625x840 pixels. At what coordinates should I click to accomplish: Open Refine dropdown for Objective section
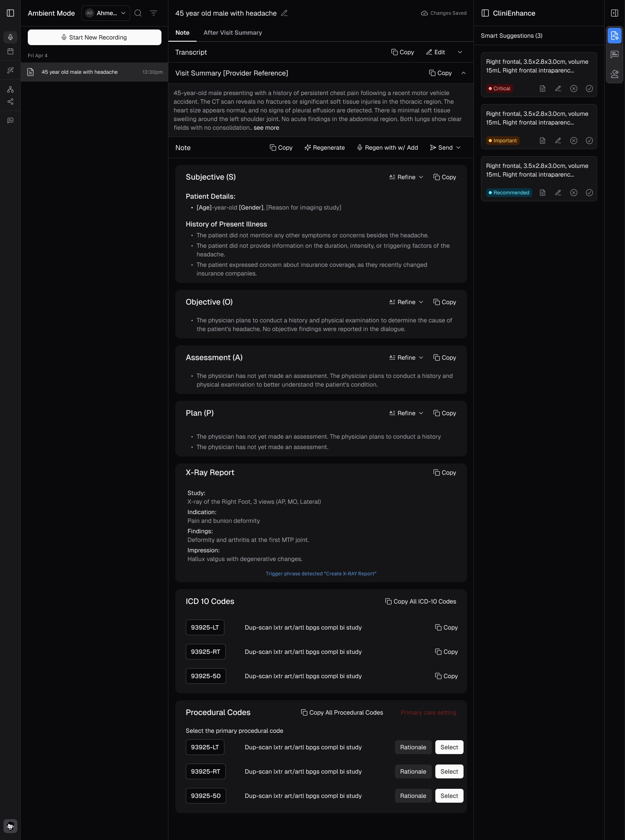406,302
